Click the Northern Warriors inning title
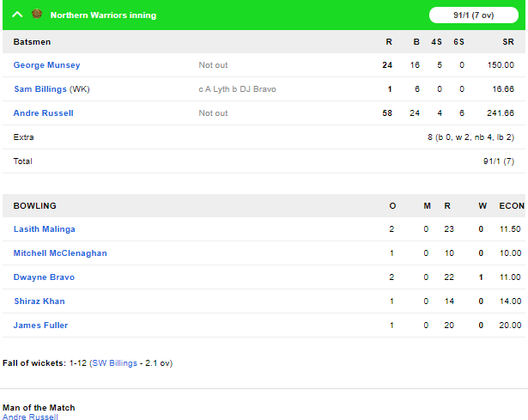This screenshot has height=420, width=528. pos(103,15)
